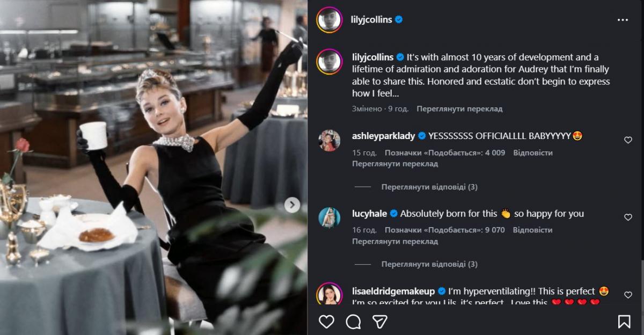Viewport: 644px width, 335px height.
Task: Like lisaeldridgemakeup's comment
Action: click(628, 295)
